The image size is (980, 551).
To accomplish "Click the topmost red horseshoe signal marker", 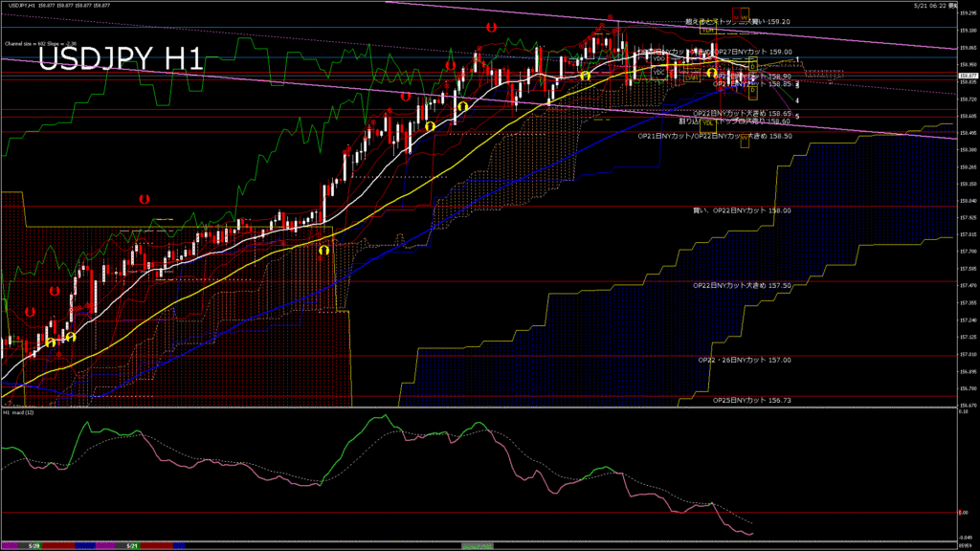I will click(492, 28).
